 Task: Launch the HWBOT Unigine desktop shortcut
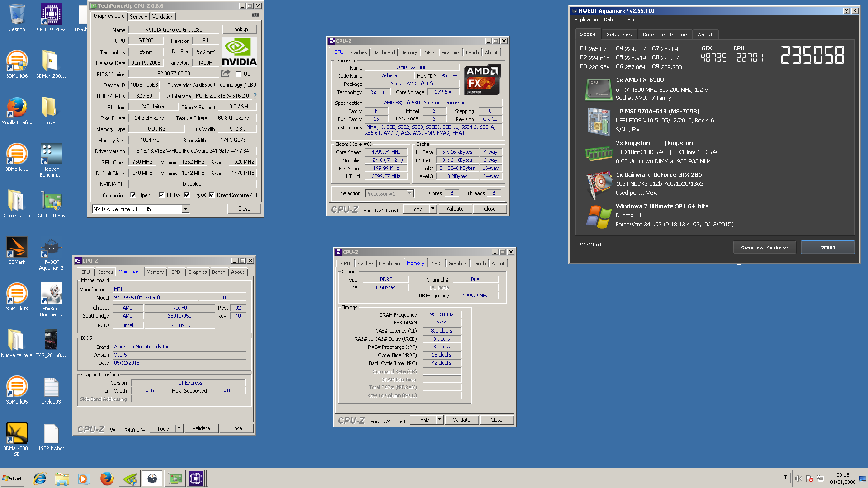coord(51,300)
